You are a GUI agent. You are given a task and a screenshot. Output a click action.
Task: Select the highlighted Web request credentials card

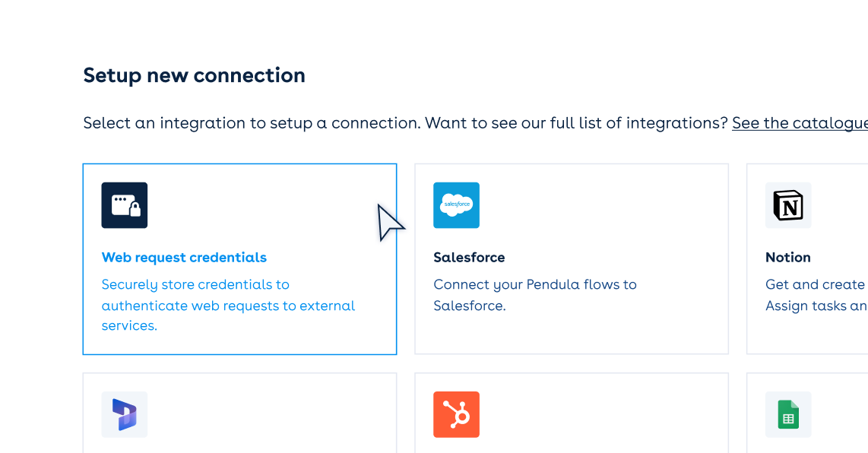click(x=239, y=258)
